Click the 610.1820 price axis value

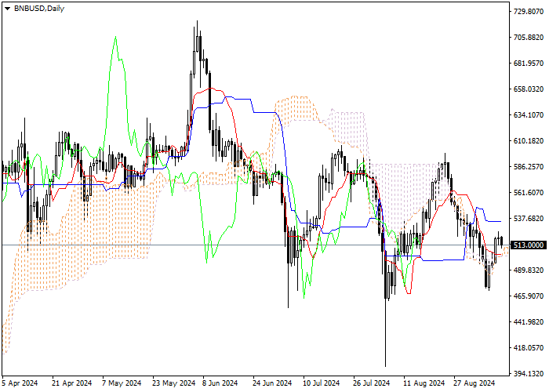[529, 141]
